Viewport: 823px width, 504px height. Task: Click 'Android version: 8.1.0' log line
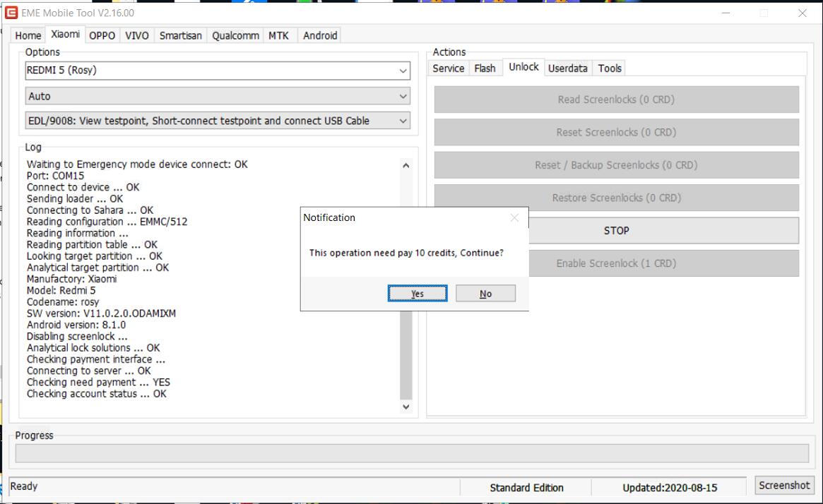76,325
